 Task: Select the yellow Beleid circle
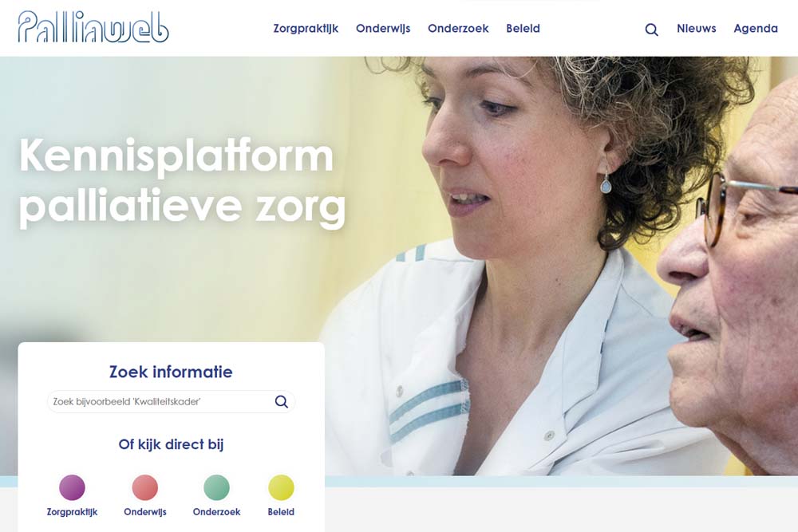[281, 487]
